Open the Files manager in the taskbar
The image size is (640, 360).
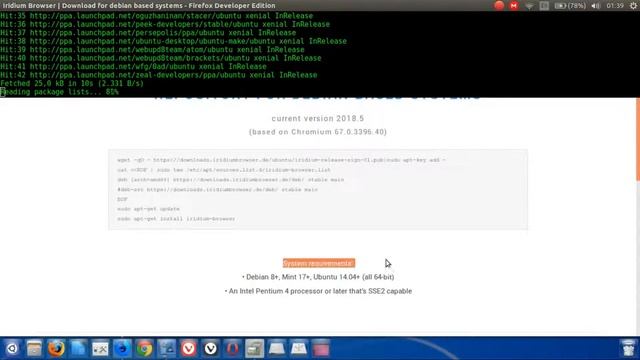click(x=34, y=349)
